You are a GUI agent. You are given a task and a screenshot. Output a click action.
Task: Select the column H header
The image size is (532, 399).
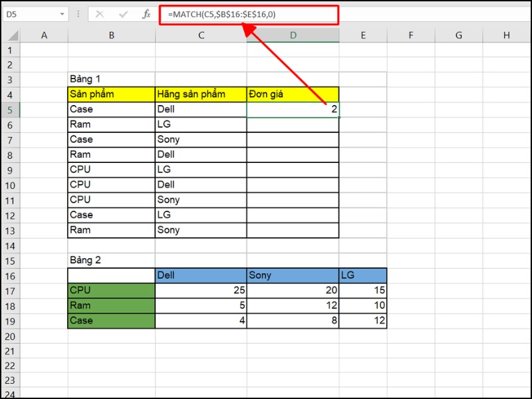pyautogui.click(x=506, y=35)
